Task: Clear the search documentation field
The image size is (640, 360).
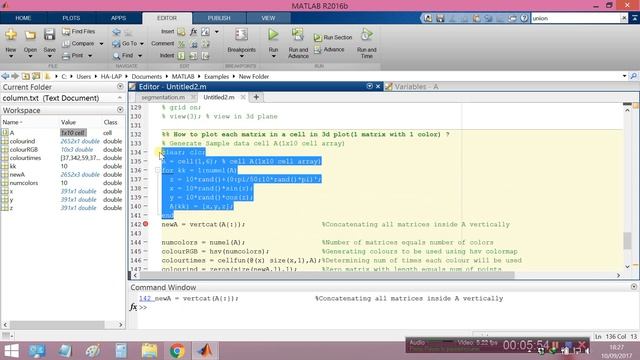Action: coord(624,18)
